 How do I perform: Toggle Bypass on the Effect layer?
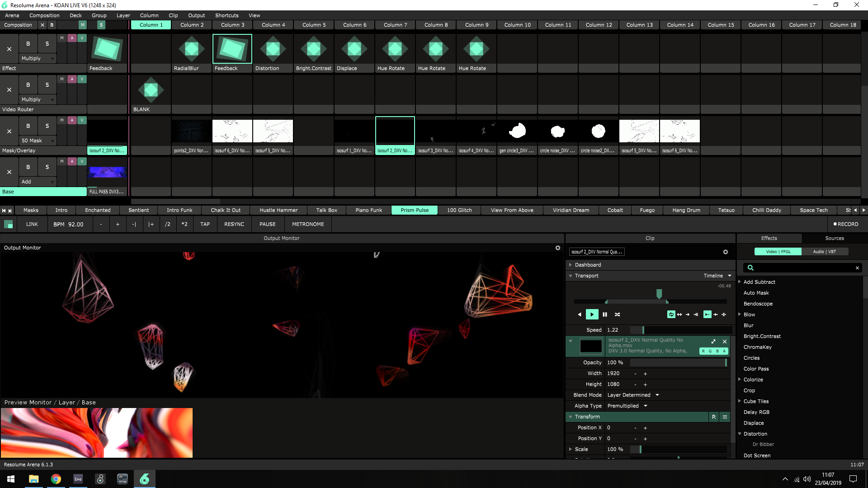(28, 44)
